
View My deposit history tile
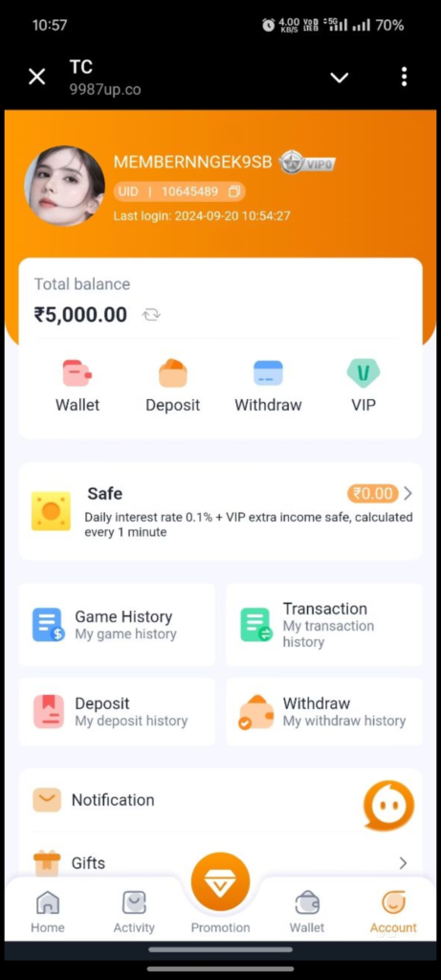click(117, 712)
